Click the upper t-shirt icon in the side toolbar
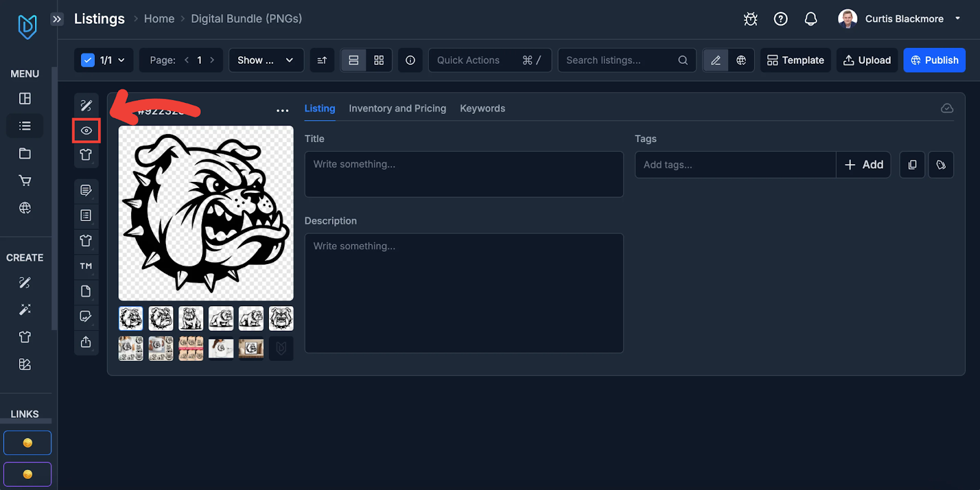Viewport: 980px width, 490px height. (86, 155)
